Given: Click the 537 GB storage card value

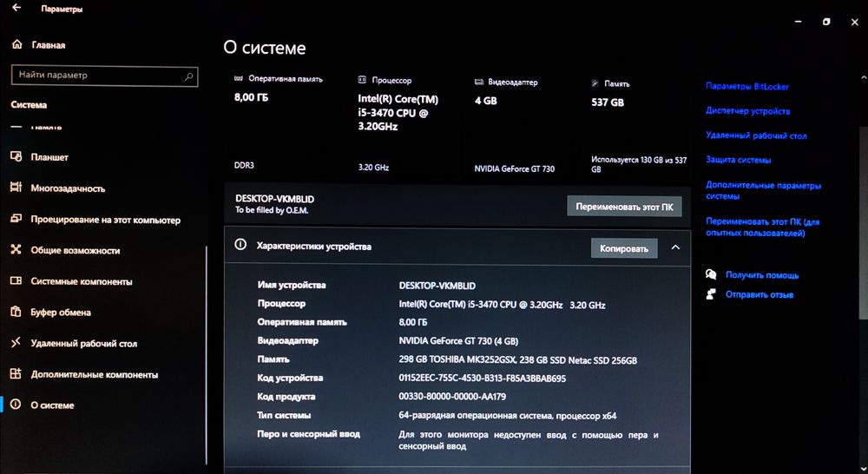Looking at the screenshot, I should click(x=608, y=102).
